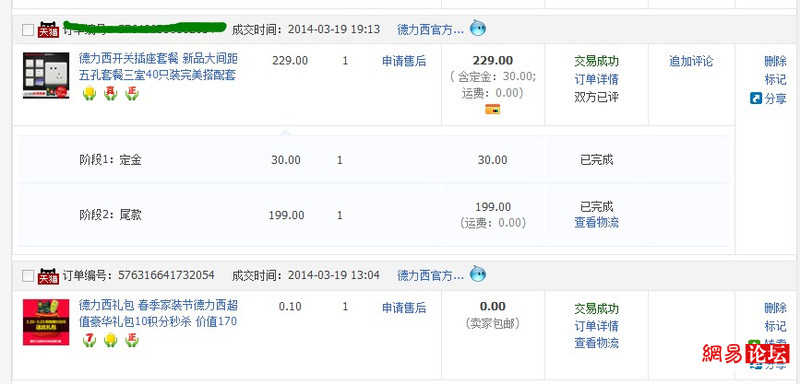Select 已完成 status in 尾款 row
Screen dimensions: 800x384
(x=596, y=207)
